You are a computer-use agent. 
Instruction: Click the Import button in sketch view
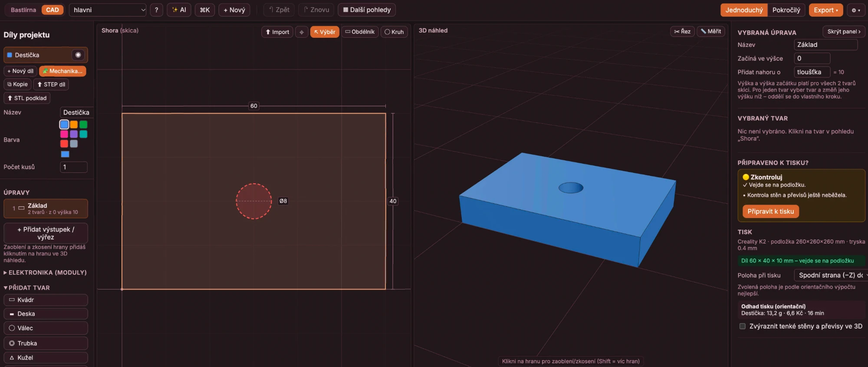point(277,32)
